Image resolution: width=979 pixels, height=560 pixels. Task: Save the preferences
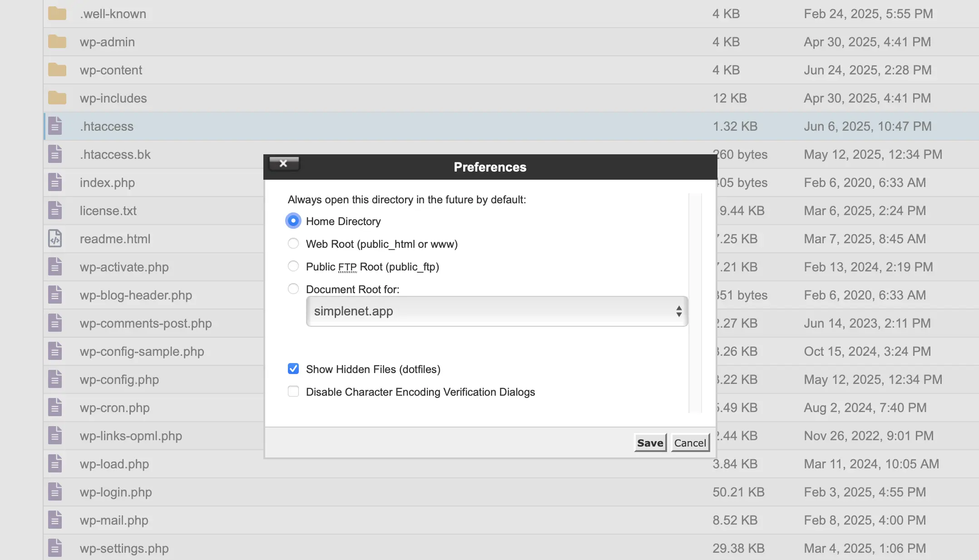(650, 442)
